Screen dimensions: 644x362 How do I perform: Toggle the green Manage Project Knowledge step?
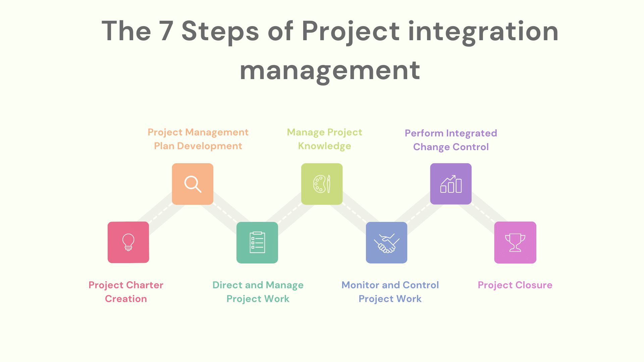pos(322,184)
